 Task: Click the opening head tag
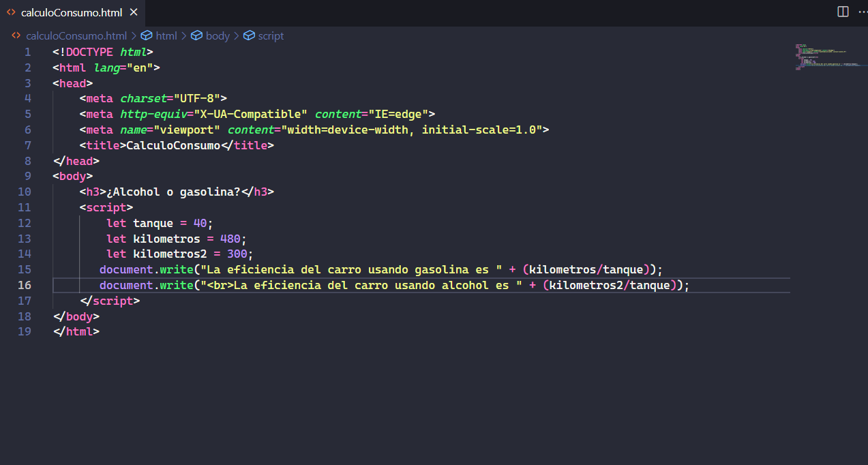coord(73,83)
